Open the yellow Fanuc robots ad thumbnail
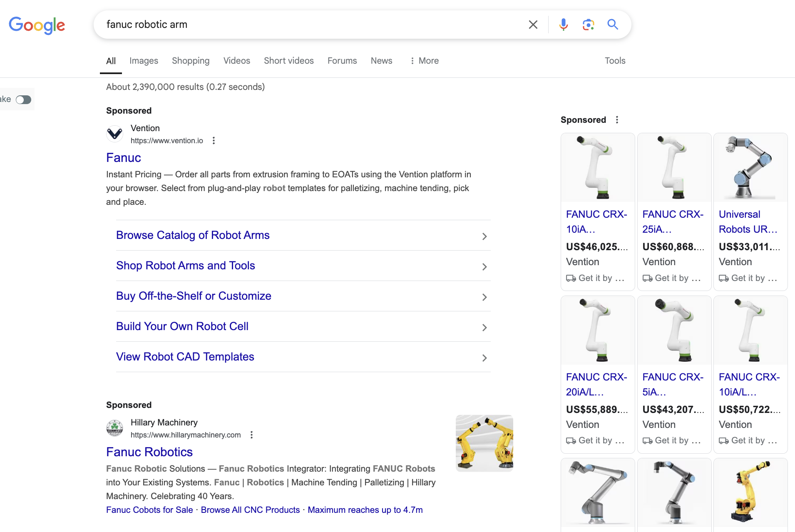Viewport: 795px width, 532px height. (484, 443)
